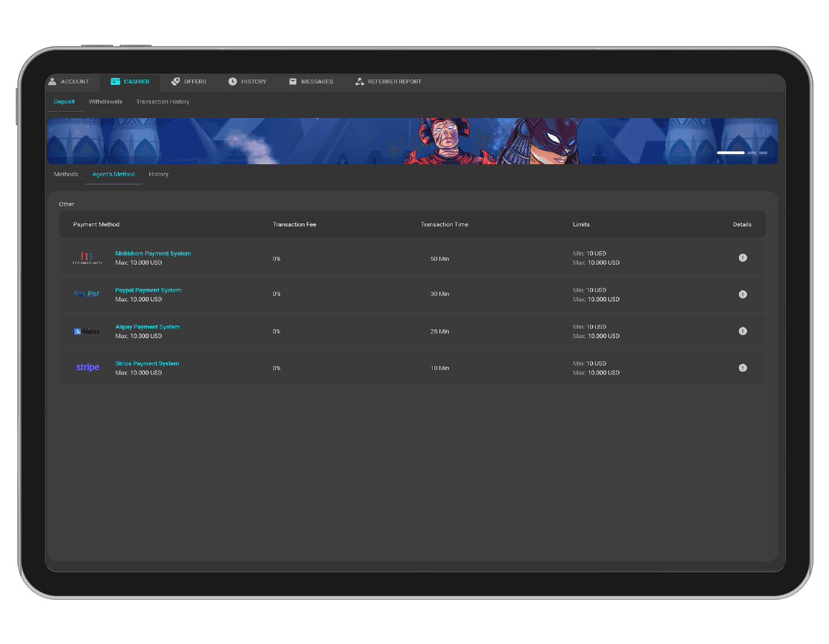
Task: Select the Agent's Method tab
Action: click(x=113, y=174)
